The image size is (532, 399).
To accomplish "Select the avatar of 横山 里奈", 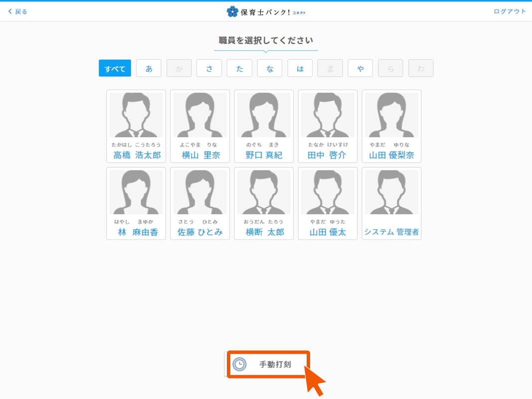I will pos(200,115).
